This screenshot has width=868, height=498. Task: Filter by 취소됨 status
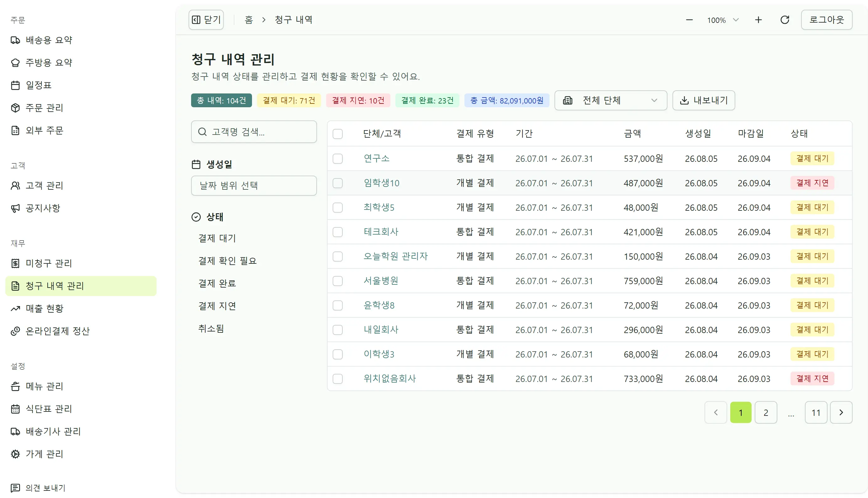[211, 328]
